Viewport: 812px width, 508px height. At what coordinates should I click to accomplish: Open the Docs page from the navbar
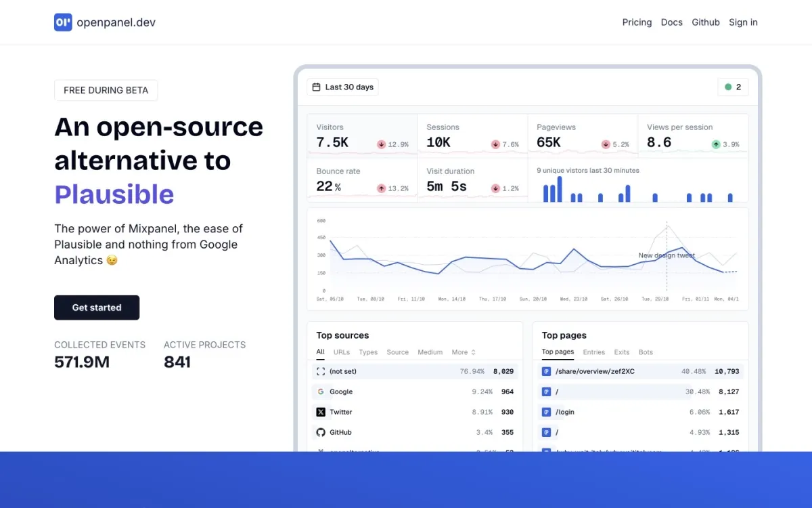[x=671, y=22]
